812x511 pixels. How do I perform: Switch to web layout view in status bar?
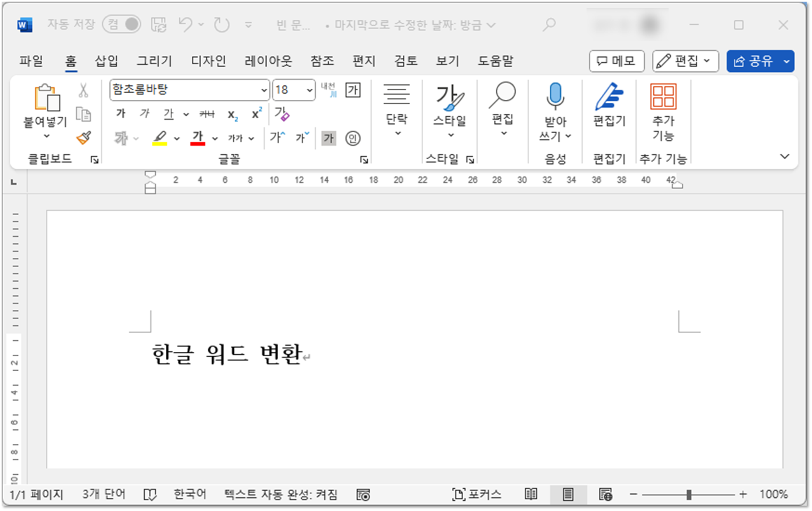tap(605, 494)
